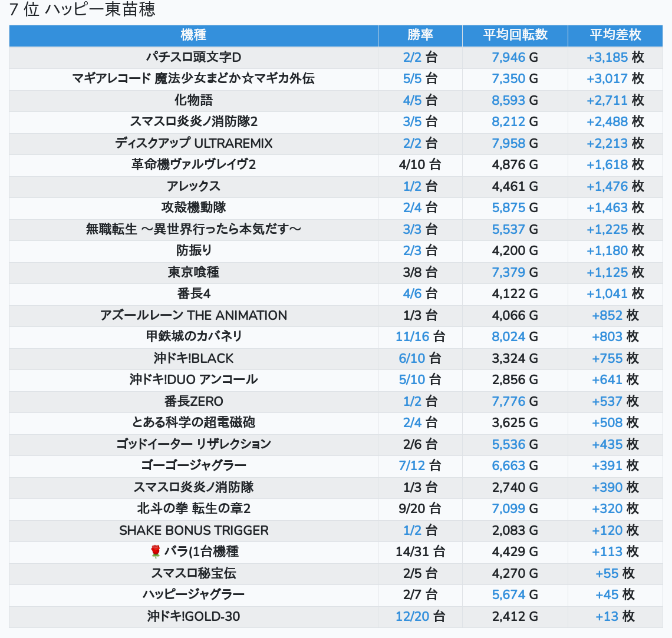This screenshot has height=638, width=672.
Task: Select the パチスロ頭文字D machine name
Action: coord(193,57)
